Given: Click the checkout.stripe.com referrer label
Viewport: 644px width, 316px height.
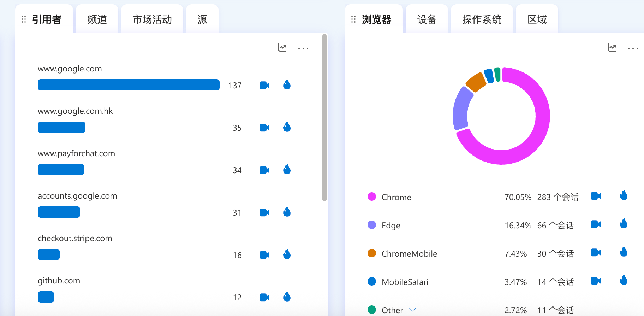Looking at the screenshot, I should 75,239.
